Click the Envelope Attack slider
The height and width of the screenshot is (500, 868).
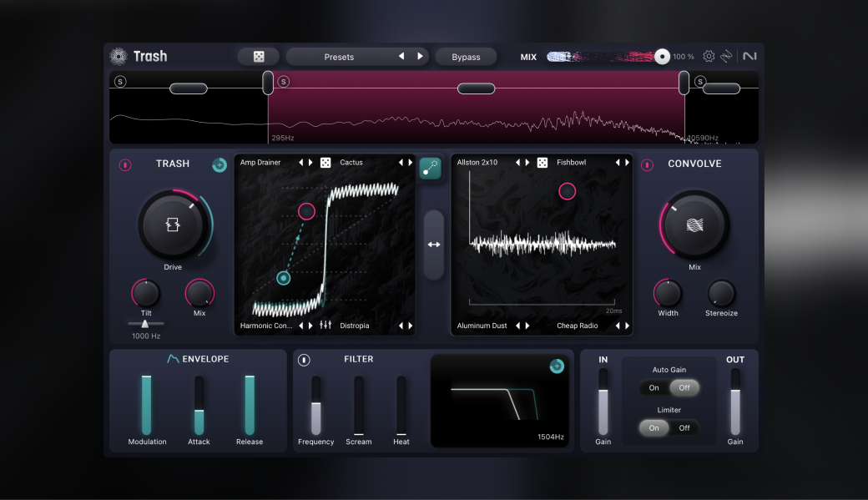199,405
